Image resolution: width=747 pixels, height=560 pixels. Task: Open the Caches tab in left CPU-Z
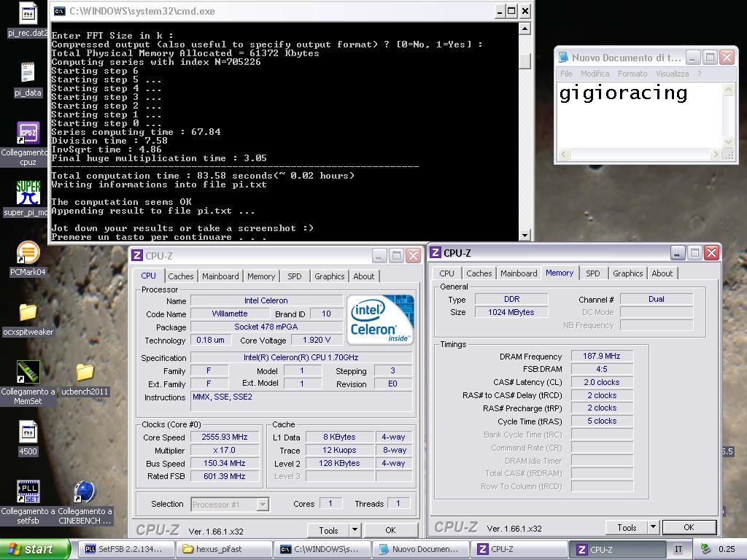click(x=181, y=276)
